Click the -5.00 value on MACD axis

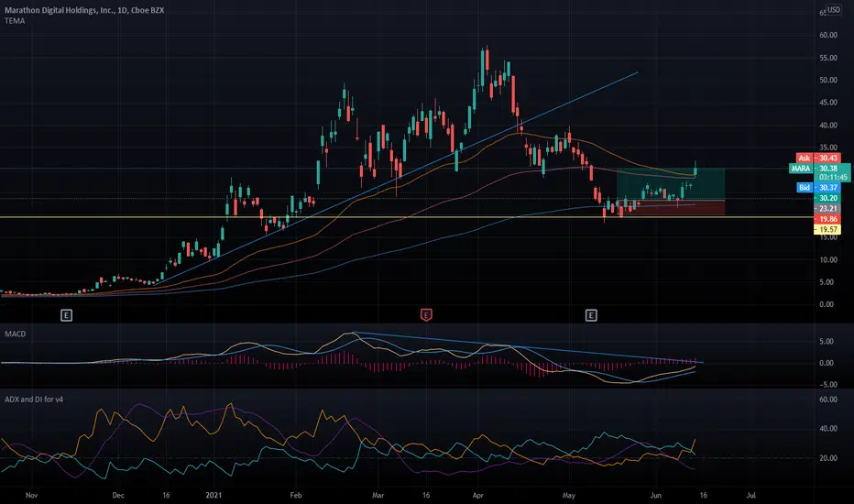(827, 384)
